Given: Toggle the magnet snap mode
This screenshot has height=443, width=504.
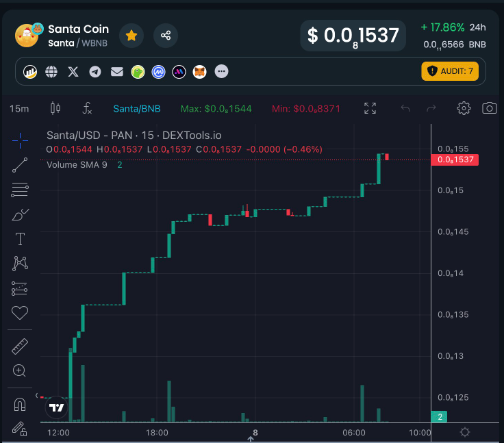Looking at the screenshot, I should pyautogui.click(x=20, y=404).
